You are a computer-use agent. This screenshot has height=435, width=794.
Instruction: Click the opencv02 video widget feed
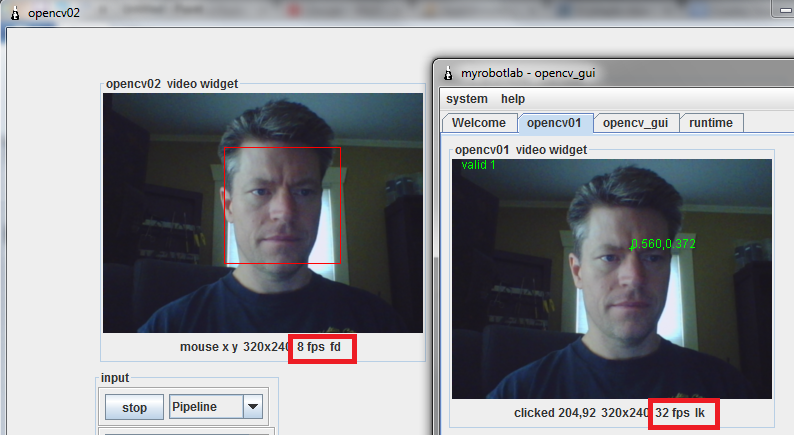pos(263,213)
